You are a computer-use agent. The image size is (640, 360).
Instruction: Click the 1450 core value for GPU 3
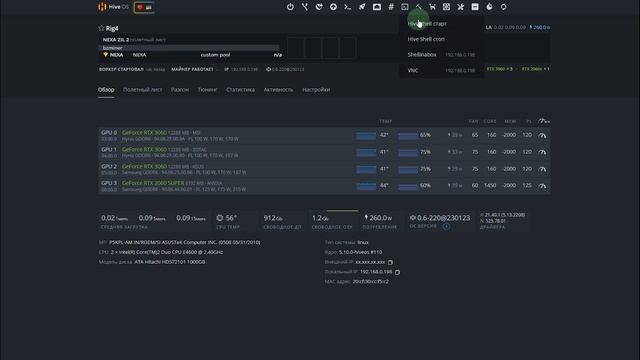490,185
